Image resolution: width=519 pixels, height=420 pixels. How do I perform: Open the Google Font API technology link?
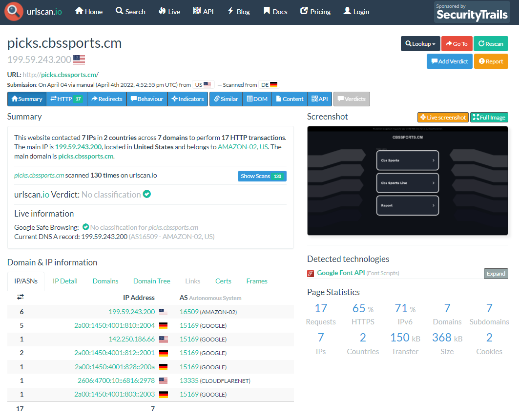click(x=341, y=273)
